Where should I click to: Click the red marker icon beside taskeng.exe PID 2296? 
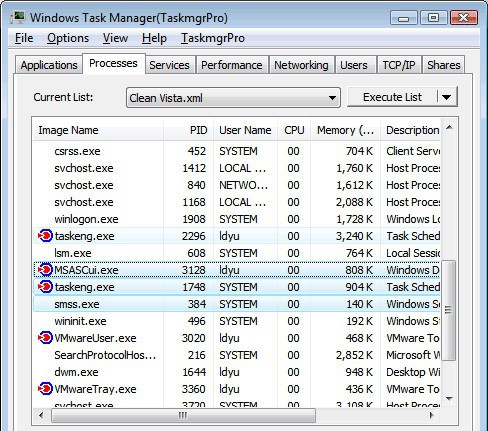coord(45,236)
